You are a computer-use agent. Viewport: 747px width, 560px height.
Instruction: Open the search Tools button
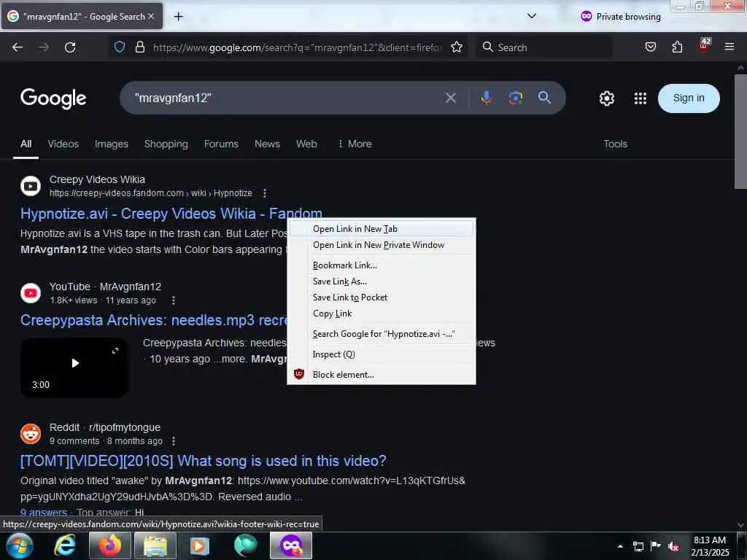[615, 144]
